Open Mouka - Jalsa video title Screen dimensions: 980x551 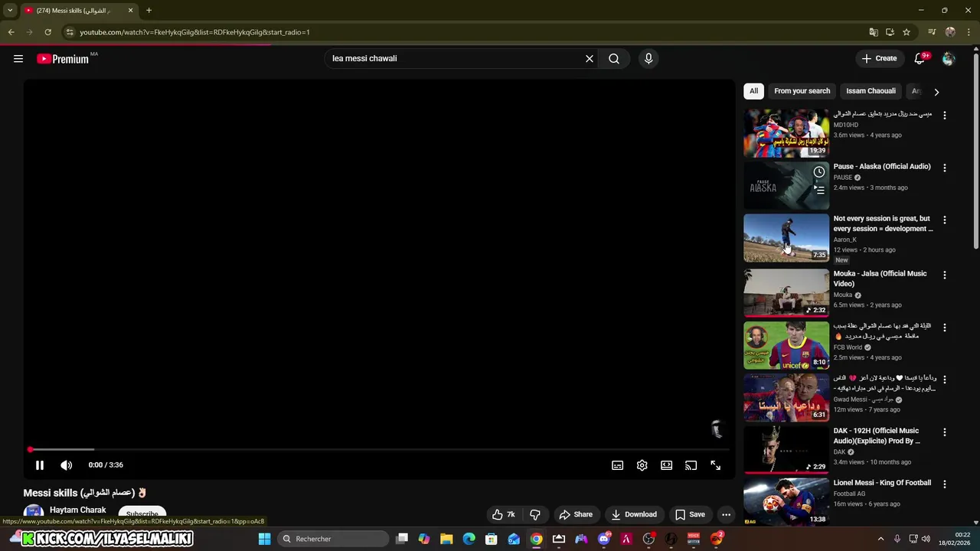click(880, 279)
